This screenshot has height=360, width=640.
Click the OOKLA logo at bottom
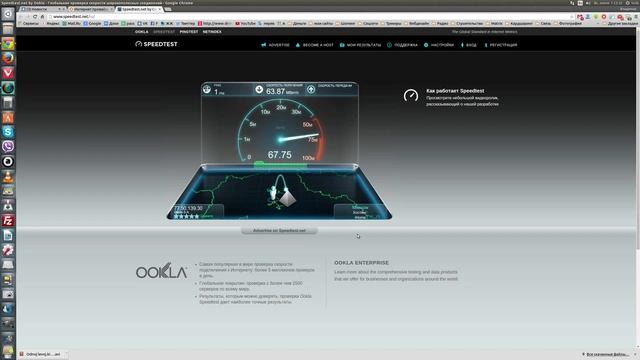(162, 271)
